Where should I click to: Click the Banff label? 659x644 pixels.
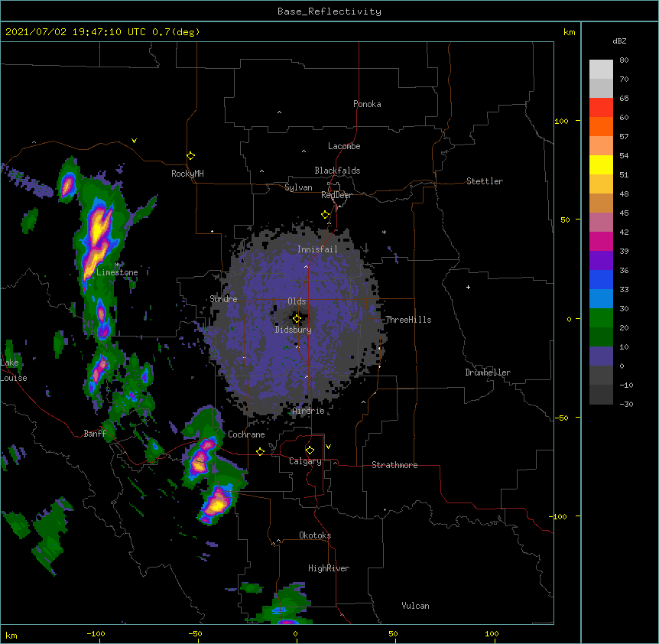click(x=95, y=434)
